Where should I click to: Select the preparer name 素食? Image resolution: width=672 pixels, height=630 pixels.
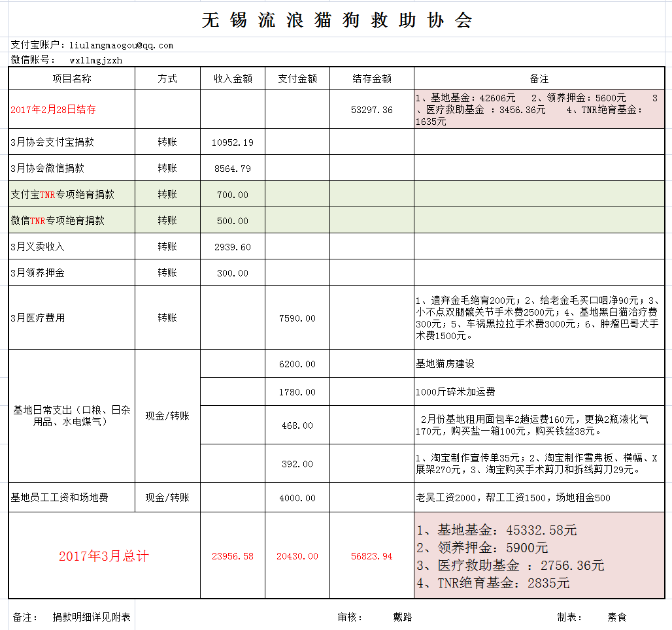click(x=617, y=617)
